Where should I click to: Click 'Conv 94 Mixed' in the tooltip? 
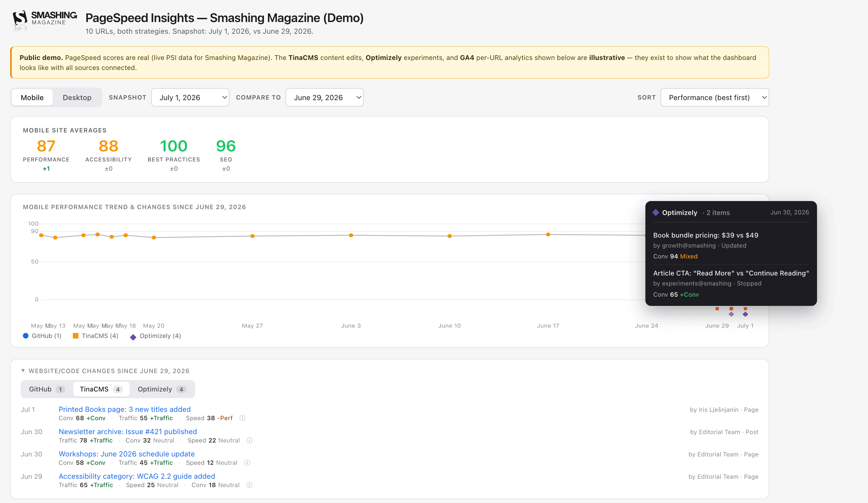pos(675,256)
